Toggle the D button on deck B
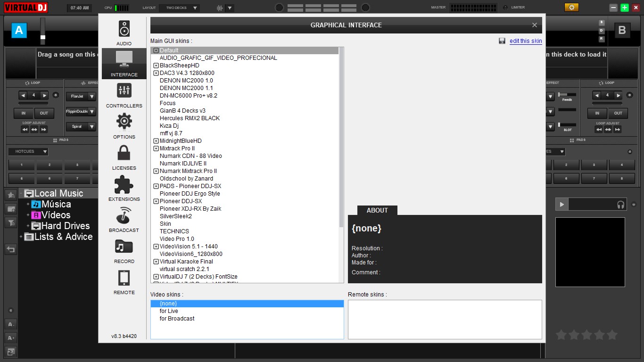This screenshot has height=362, width=644. pos(602,31)
